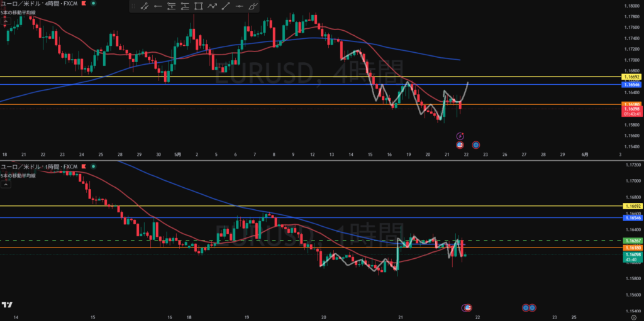The width and height of the screenshot is (644, 321).
Task: Choose the horizontal ray tool
Action: click(158, 6)
